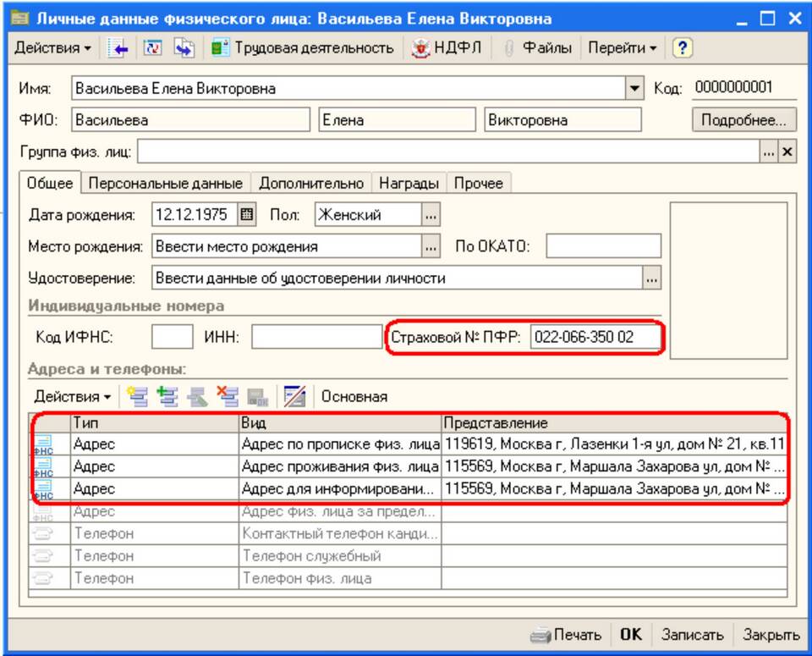Open the Действия dropdown in top toolbar

click(x=52, y=48)
